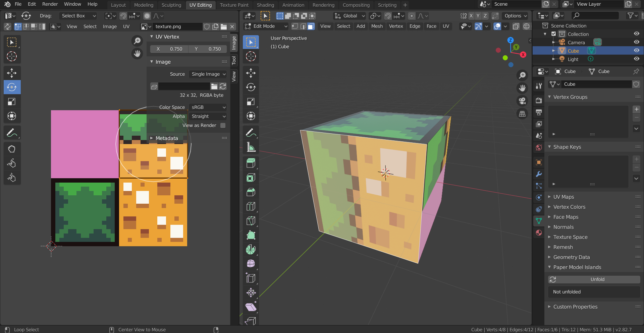Viewport: 644px width, 333px height.
Task: Click the zoom icon in UV editor
Action: pyautogui.click(x=137, y=41)
